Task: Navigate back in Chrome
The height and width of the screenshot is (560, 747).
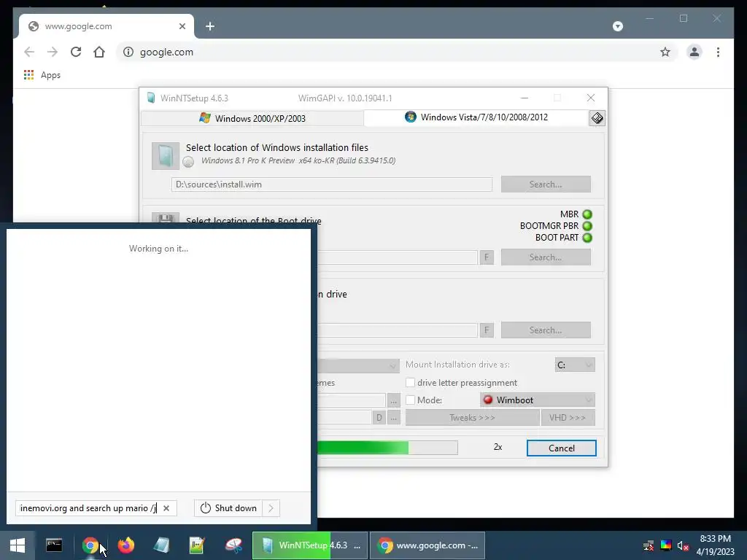Action: [29, 52]
